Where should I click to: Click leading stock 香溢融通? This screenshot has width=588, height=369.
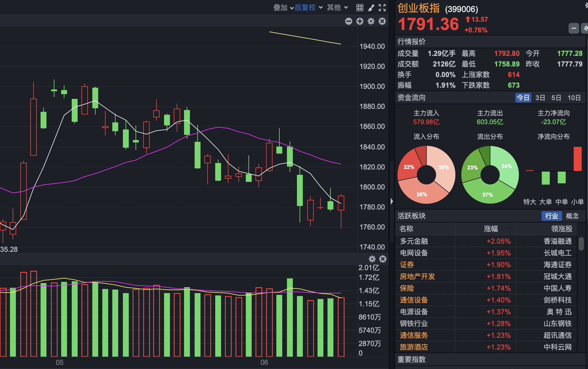pos(558,241)
